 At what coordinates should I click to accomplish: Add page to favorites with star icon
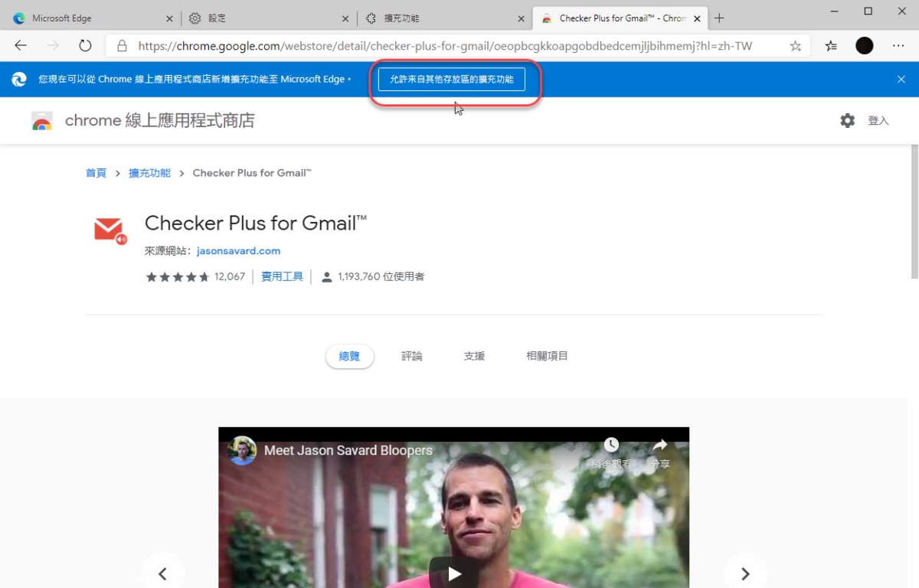pos(796,46)
